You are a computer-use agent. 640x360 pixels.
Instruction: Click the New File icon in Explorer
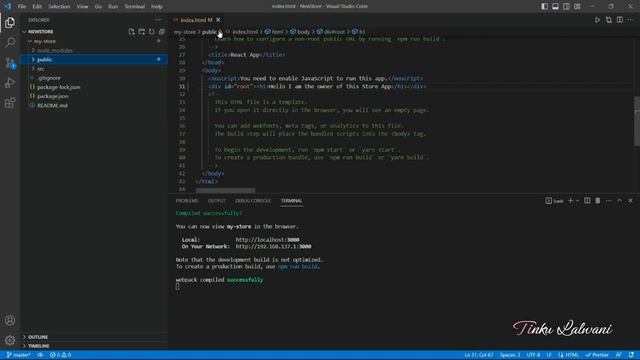click(x=131, y=31)
